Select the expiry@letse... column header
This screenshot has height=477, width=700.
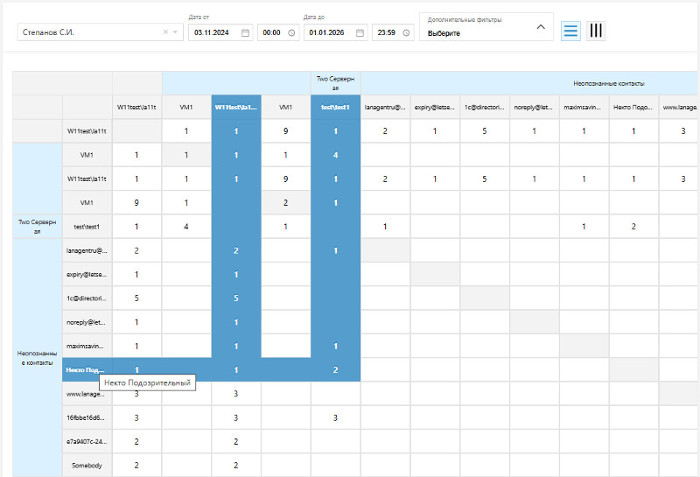point(434,106)
